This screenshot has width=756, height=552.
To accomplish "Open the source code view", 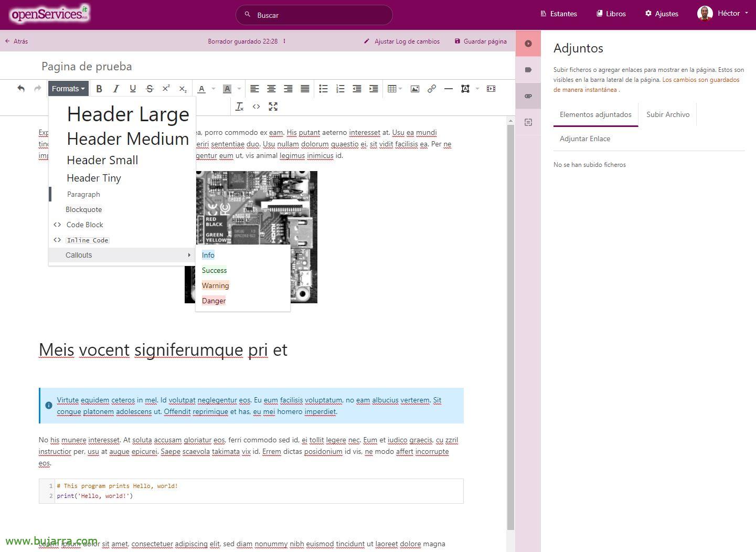I will click(x=256, y=107).
